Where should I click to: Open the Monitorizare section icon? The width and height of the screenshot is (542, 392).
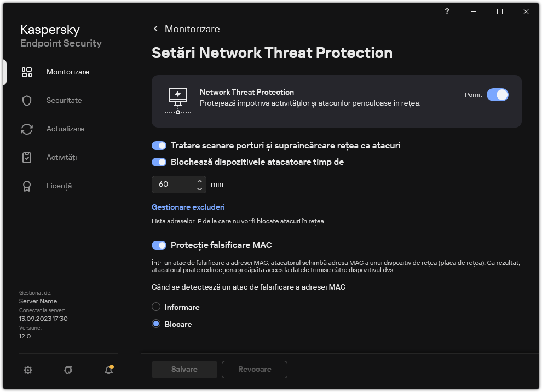click(27, 71)
